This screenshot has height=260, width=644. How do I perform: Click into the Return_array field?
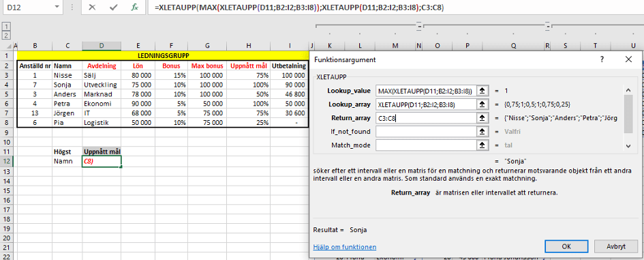[427, 118]
